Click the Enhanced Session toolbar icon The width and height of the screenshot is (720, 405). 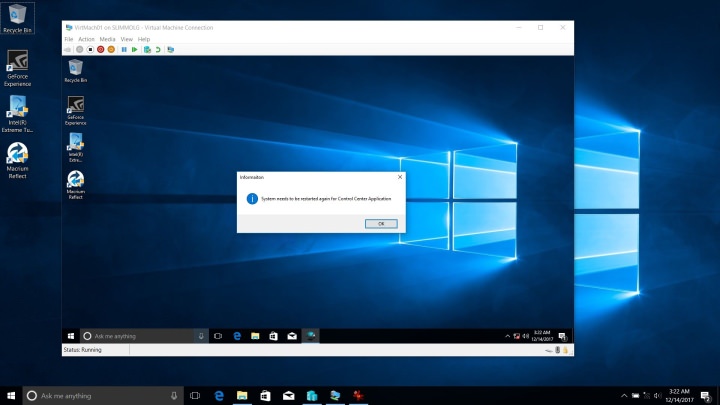click(x=171, y=49)
